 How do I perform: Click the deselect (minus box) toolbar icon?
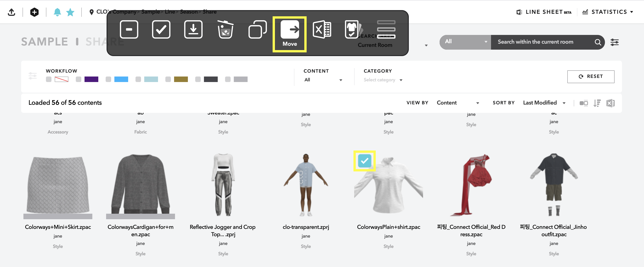129,29
